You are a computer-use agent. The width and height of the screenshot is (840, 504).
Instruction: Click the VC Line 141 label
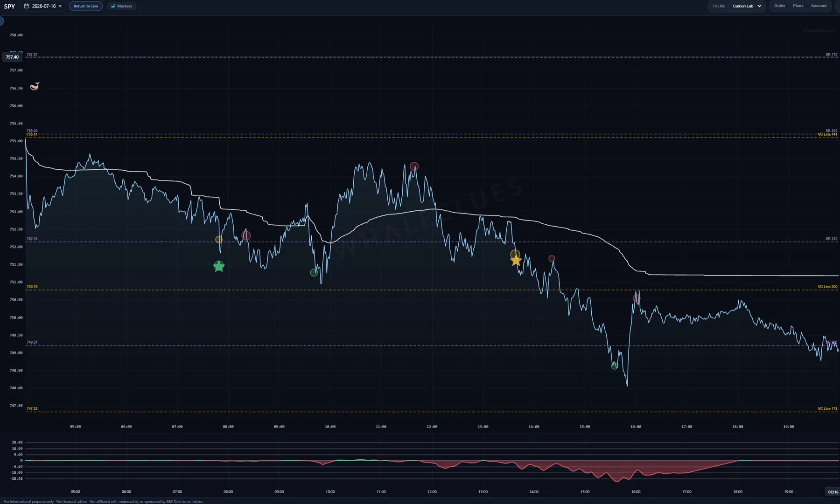tap(827, 135)
